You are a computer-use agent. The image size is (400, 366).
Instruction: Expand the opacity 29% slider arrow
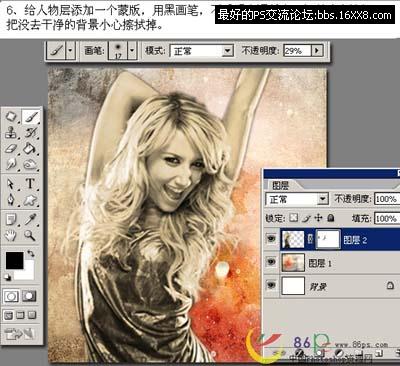click(x=317, y=51)
